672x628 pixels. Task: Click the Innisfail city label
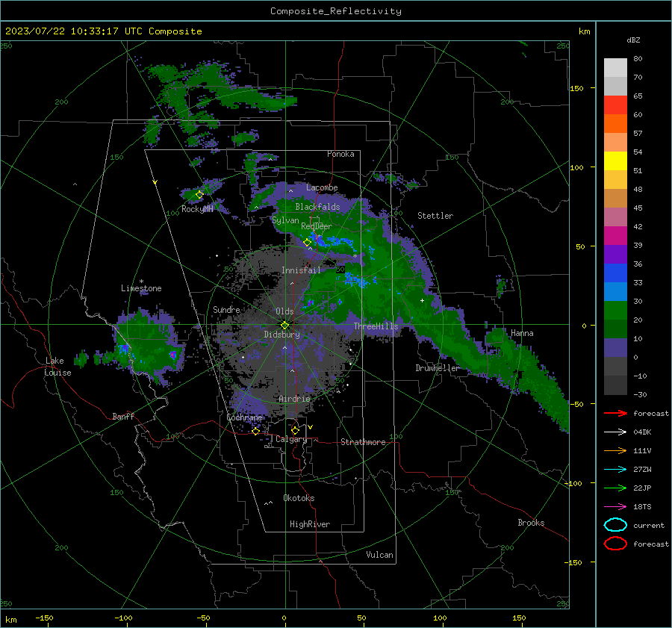301,270
